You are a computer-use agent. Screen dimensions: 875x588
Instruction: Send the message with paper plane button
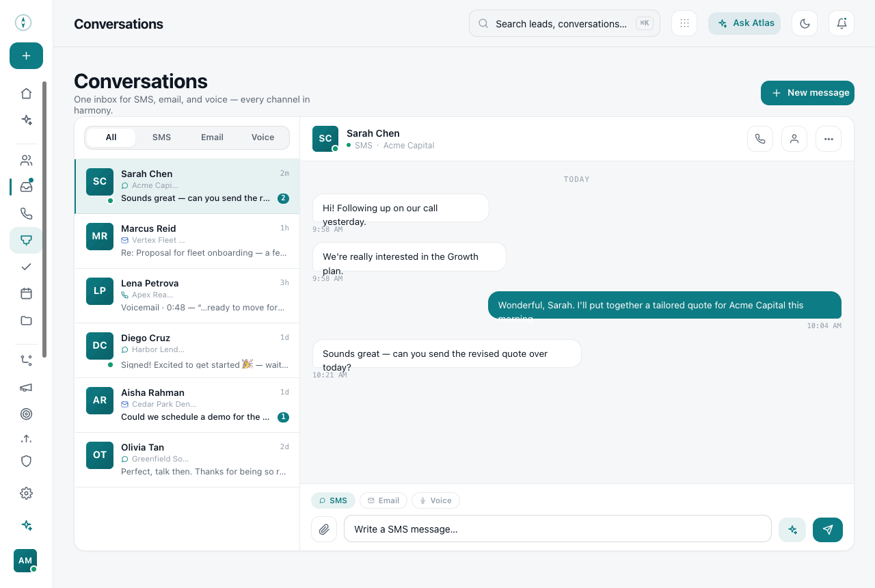(828, 529)
